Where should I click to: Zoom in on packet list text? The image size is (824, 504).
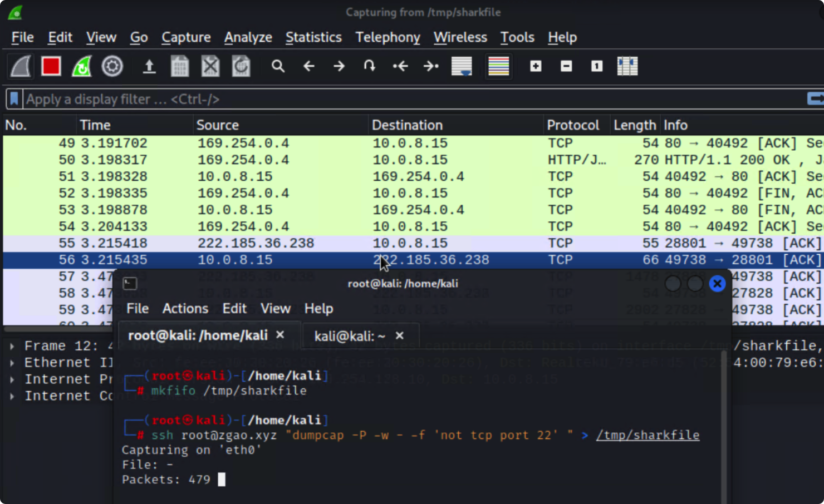(x=536, y=66)
